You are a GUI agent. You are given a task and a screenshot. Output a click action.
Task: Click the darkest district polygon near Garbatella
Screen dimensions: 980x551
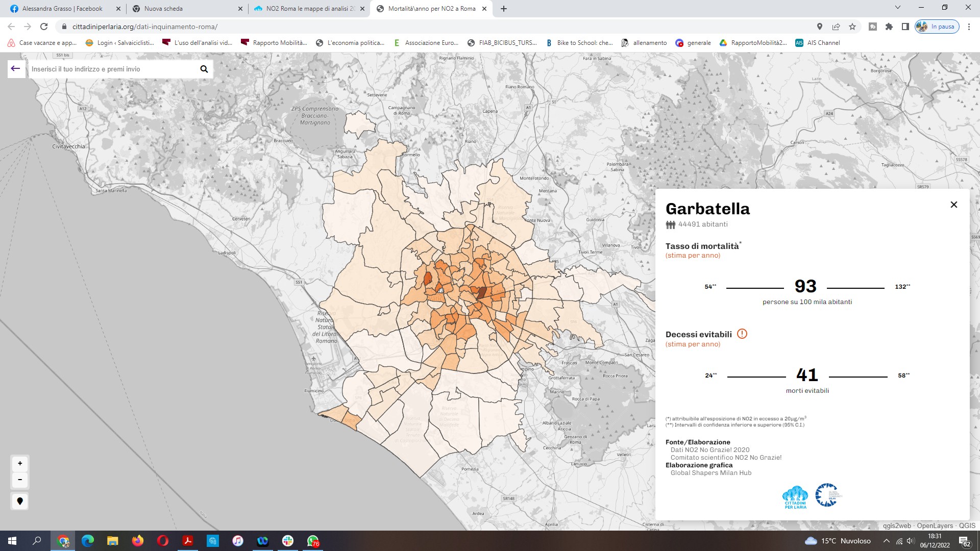coord(482,293)
